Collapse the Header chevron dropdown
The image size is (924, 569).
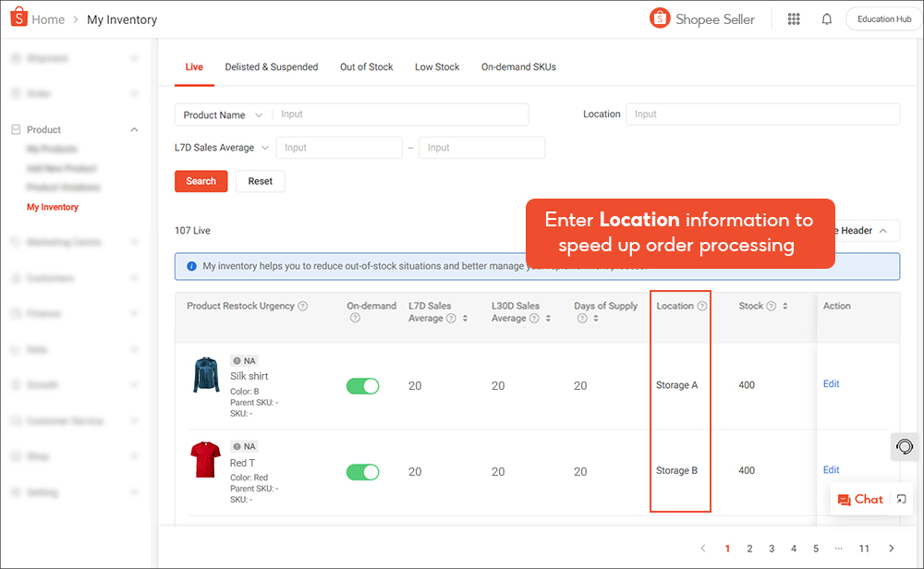tap(882, 231)
